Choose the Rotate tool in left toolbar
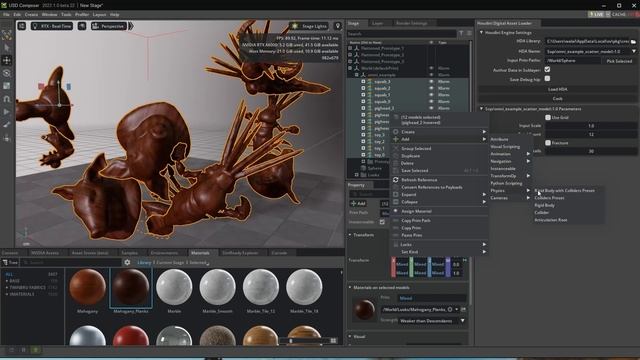Screen dimensions: 640x360 (x=7, y=73)
